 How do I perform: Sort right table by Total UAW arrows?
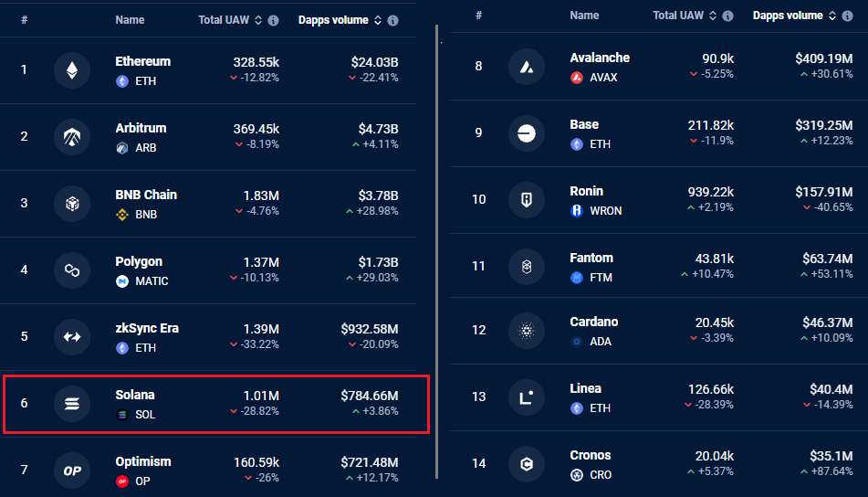click(713, 16)
